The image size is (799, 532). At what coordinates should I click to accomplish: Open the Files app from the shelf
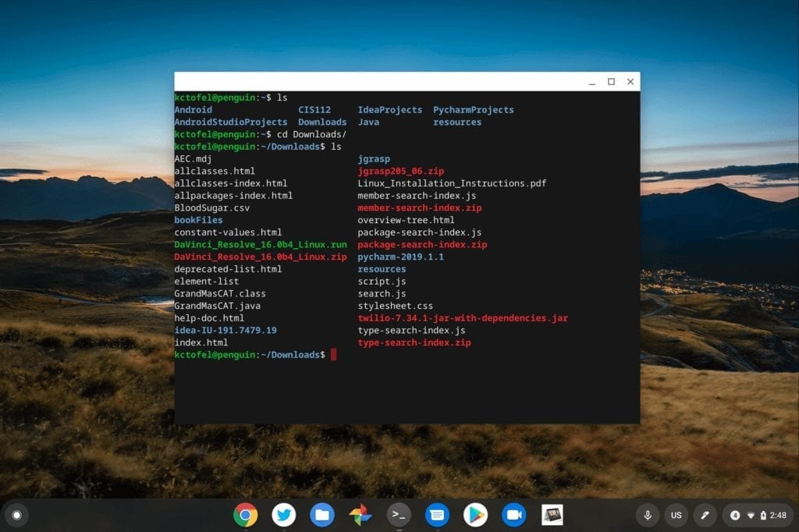tap(322, 515)
